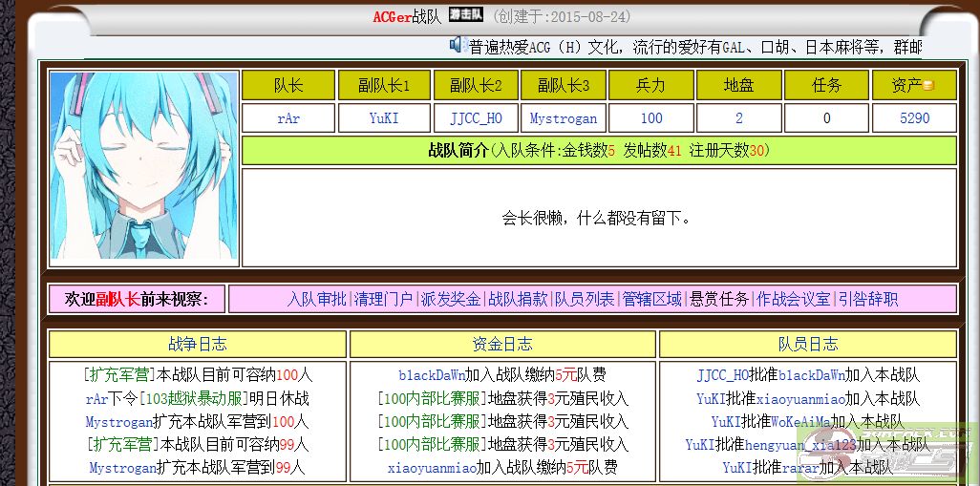Click the 任务 column header
Viewport: 980px width, 486px height.
click(827, 86)
